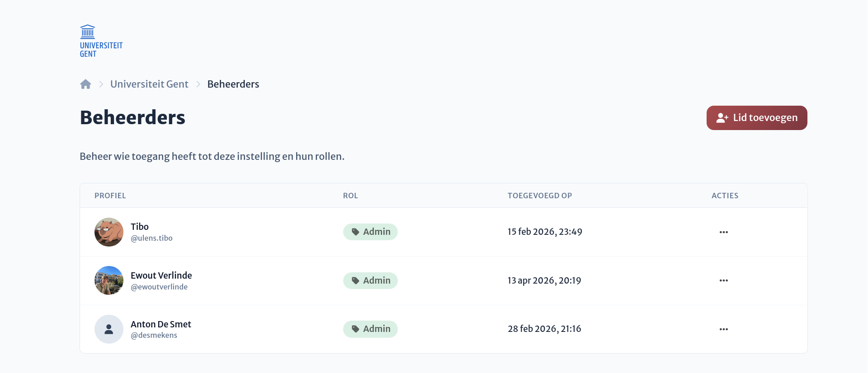Click the Beheerders page heading

point(132,117)
